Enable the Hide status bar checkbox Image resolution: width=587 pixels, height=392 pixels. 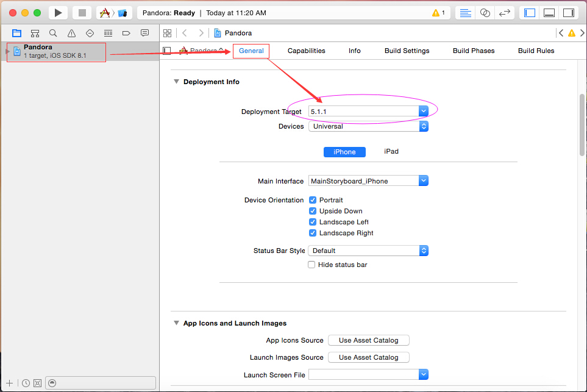pyautogui.click(x=311, y=265)
